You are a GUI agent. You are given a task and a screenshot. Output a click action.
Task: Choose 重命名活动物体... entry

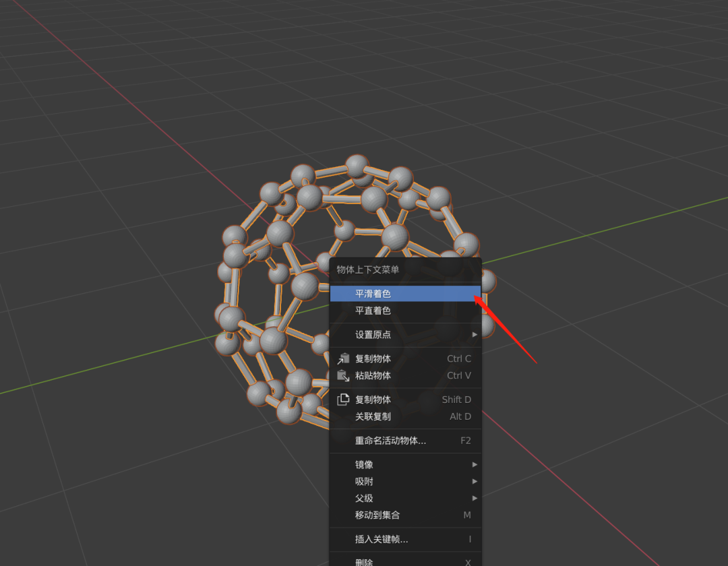[405, 440]
